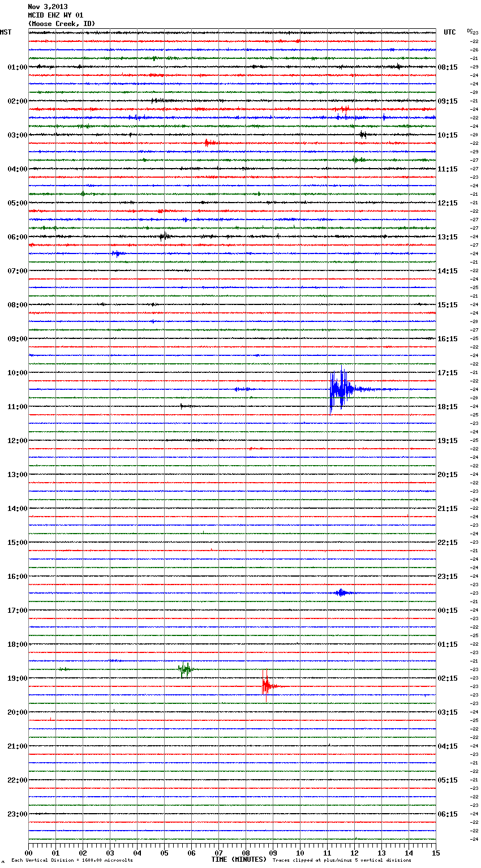Image resolution: width=481 pixels, height=868 pixels.
Task: Select the 01:00 MST hour label
Action: click(18, 67)
